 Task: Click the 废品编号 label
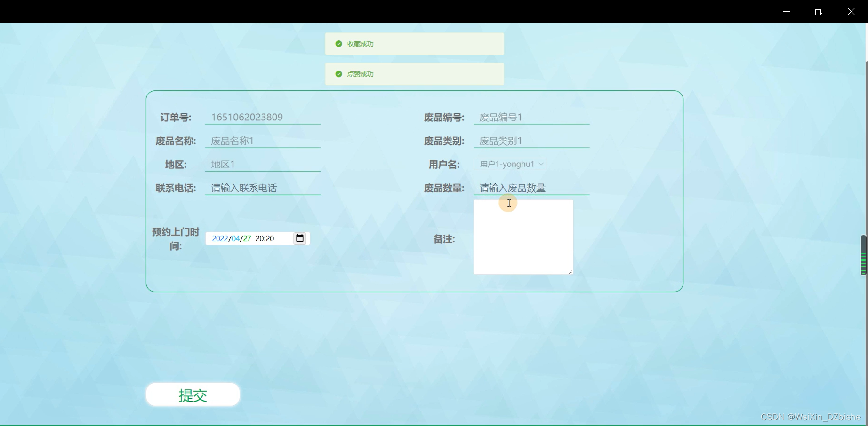[x=444, y=118]
